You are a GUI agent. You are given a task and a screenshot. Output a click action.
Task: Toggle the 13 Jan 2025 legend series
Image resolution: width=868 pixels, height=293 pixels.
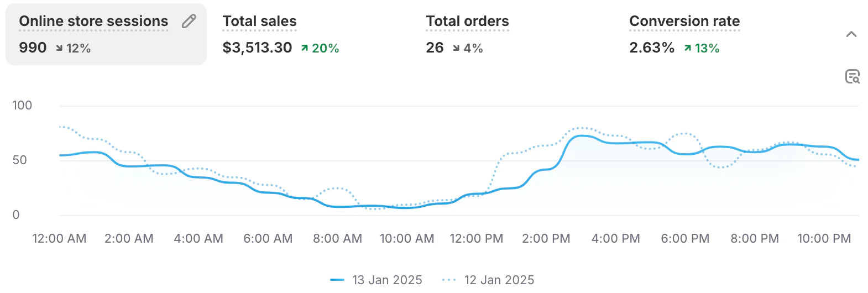click(377, 280)
